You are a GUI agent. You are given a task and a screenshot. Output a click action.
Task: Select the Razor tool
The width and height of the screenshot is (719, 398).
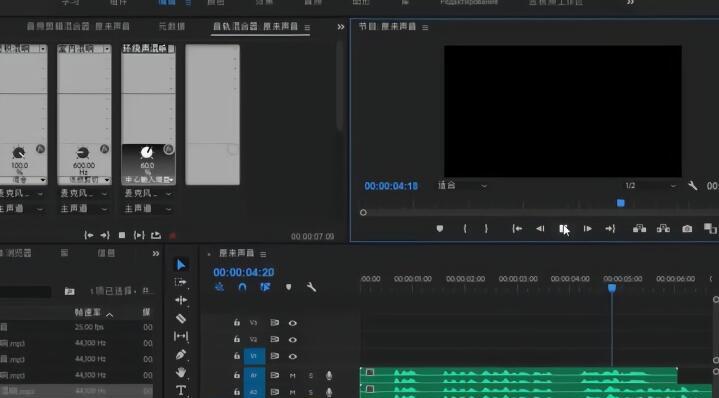click(x=181, y=318)
